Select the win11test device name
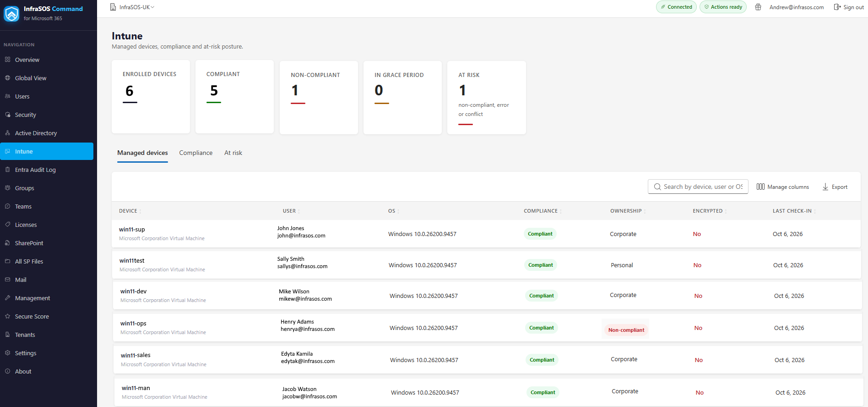Screen dimensions: 868x407 [132, 261]
